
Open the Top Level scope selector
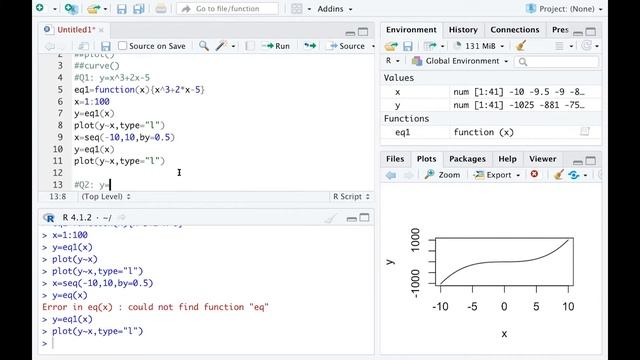(106, 197)
